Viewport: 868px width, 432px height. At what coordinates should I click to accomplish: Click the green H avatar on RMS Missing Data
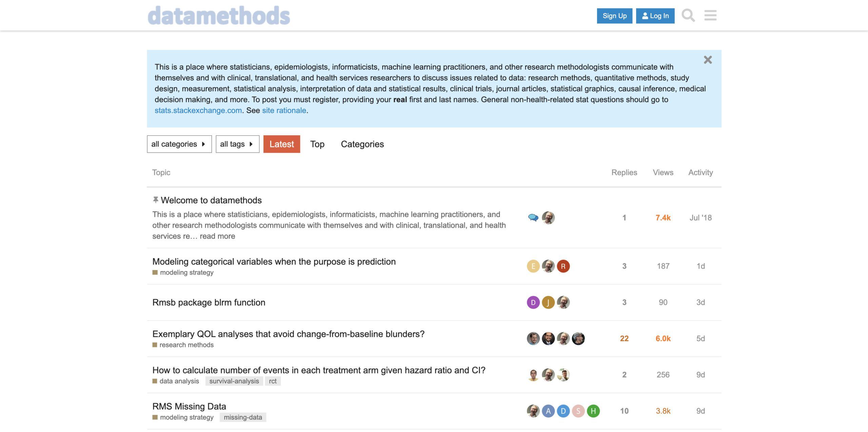point(593,411)
